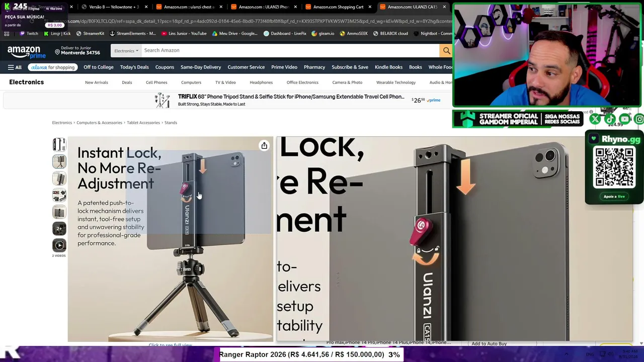Open the Pharmacy nav link
This screenshot has height=362, width=644.
click(314, 67)
